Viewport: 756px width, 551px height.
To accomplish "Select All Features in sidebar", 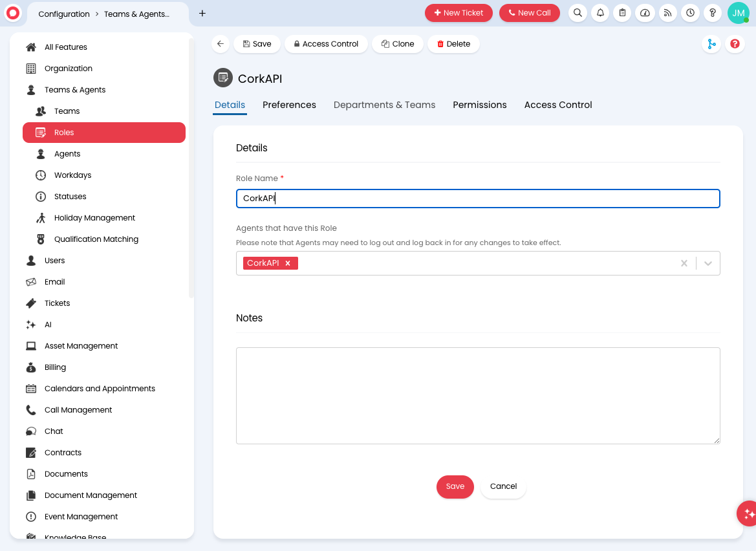I will [104, 47].
